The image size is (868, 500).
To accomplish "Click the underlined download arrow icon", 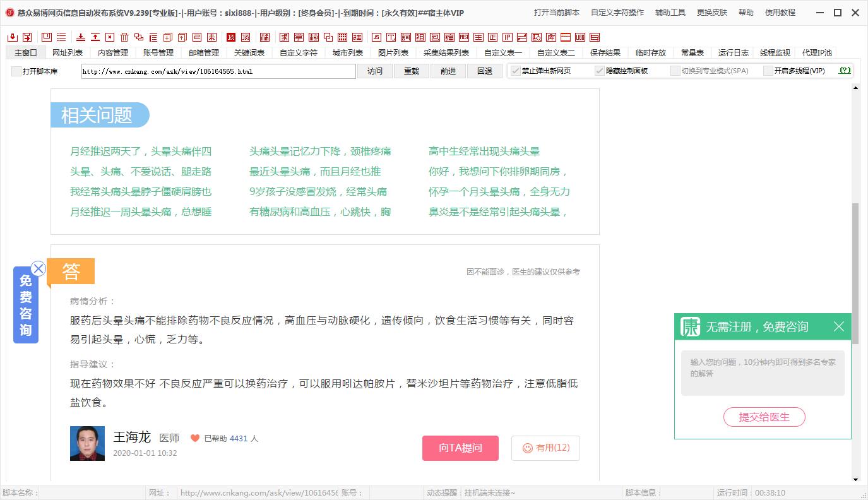I will pos(81,37).
